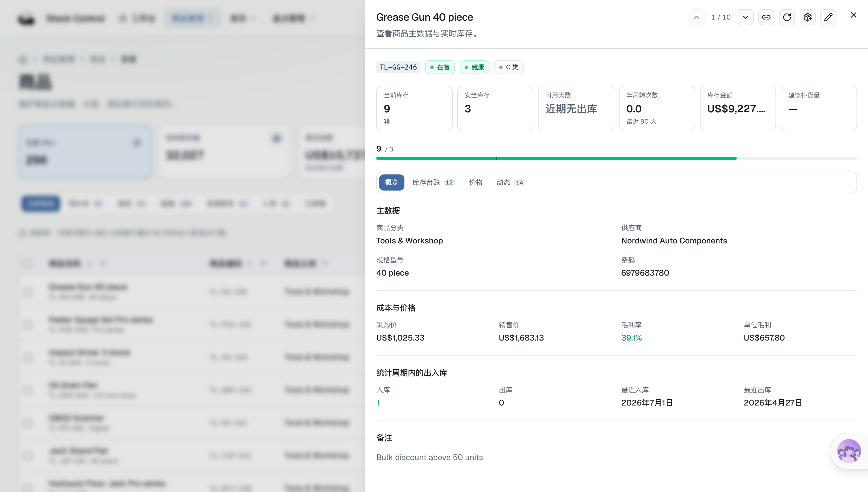Click the 备注 section heading

tap(384, 438)
